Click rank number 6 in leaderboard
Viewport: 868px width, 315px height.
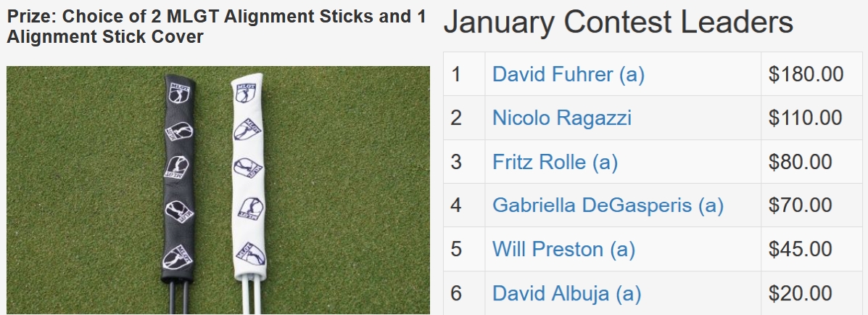456,293
